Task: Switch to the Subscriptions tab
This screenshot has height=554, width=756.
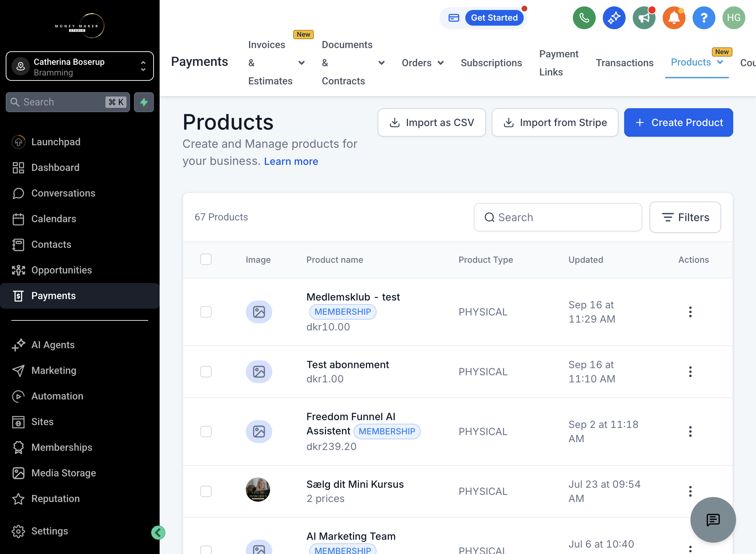Action: [491, 63]
